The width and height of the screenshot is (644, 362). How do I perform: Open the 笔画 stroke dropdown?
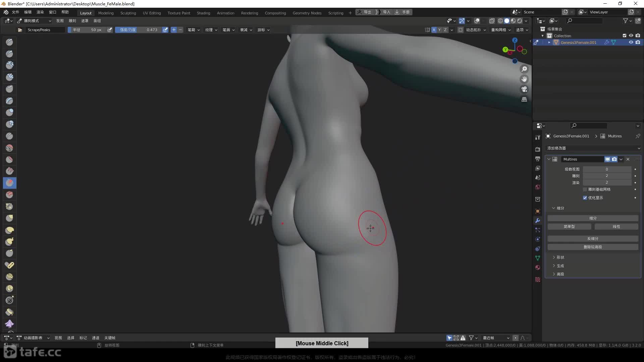pyautogui.click(x=229, y=30)
